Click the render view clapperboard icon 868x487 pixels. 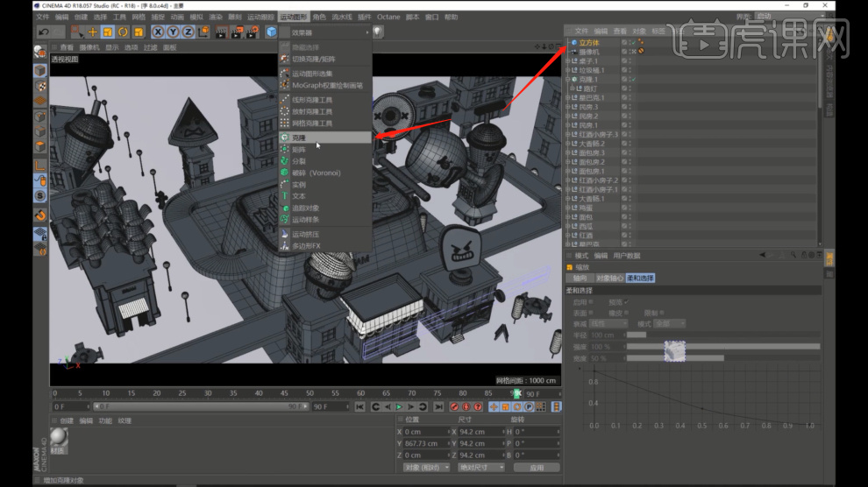221,32
